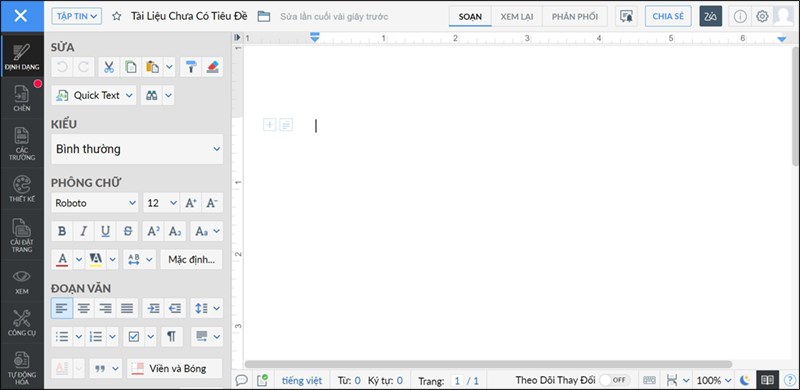
Task: Center align the paragraph
Action: pos(84,308)
